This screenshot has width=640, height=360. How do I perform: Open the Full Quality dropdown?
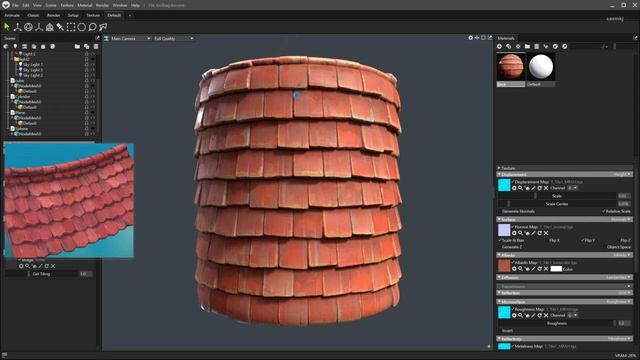[x=173, y=38]
